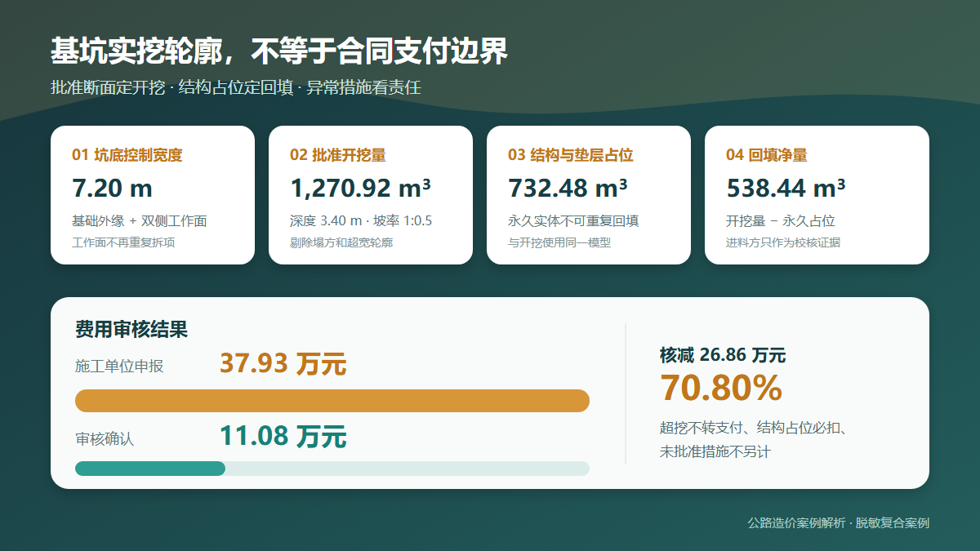Image resolution: width=980 pixels, height=551 pixels.
Task: Select the value 732.48 m³
Action: click(568, 189)
